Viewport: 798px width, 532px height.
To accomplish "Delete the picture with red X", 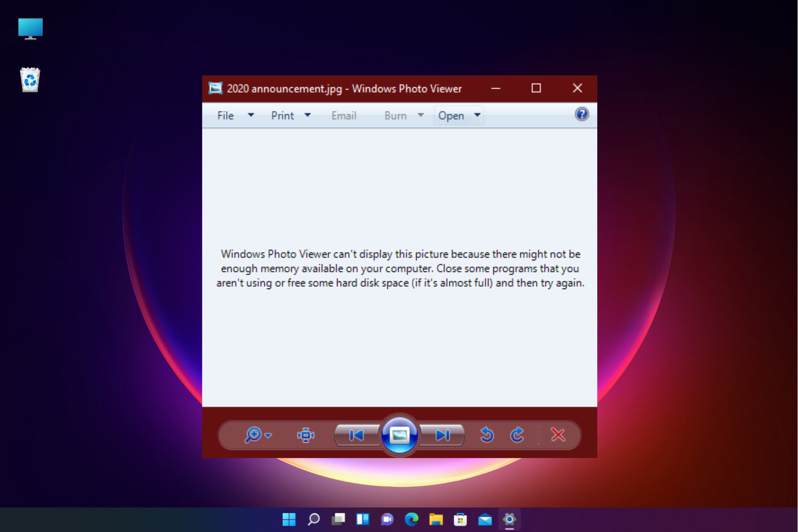I will pos(558,435).
